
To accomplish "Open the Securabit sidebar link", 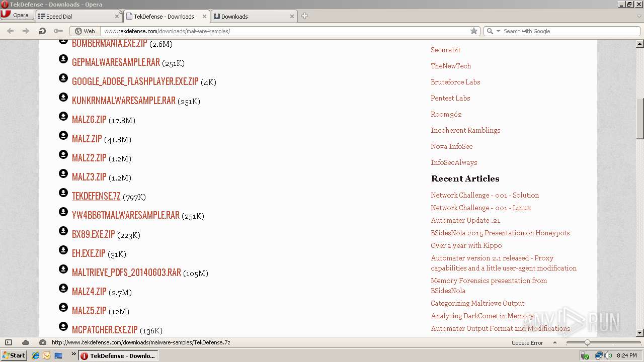I will (445, 50).
